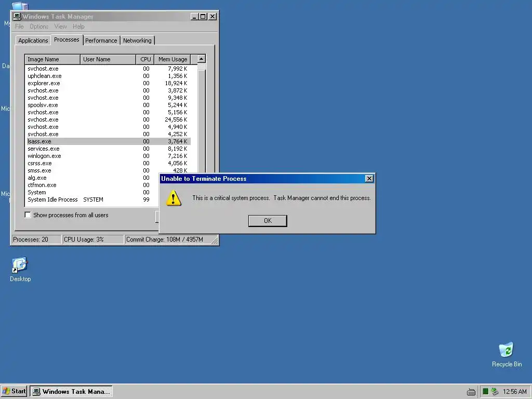The height and width of the screenshot is (399, 532).
Task: Click the 12:56 AM system clock
Action: pyautogui.click(x=514, y=392)
